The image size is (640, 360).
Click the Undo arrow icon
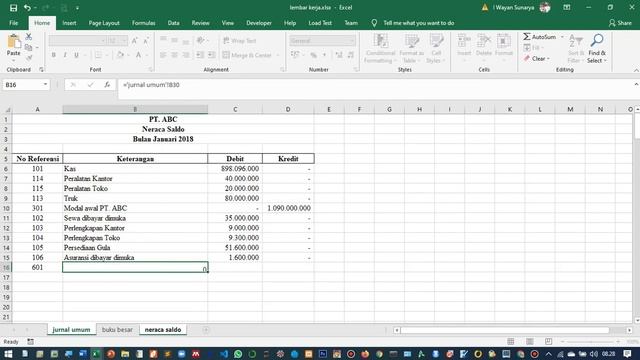(x=27, y=8)
